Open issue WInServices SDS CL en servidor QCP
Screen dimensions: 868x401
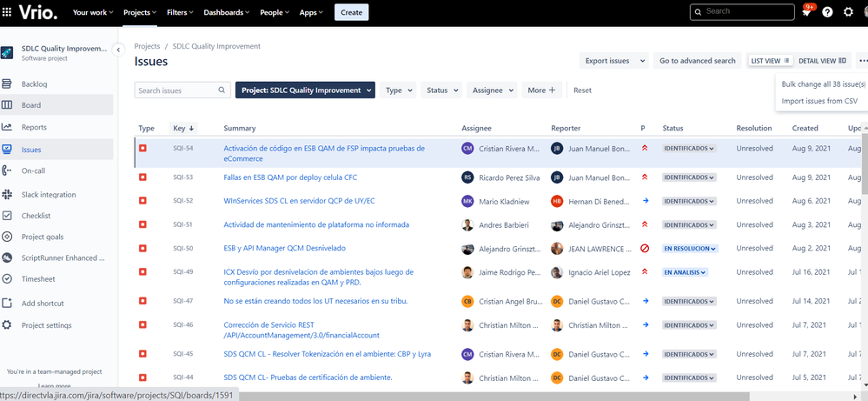[x=299, y=201]
